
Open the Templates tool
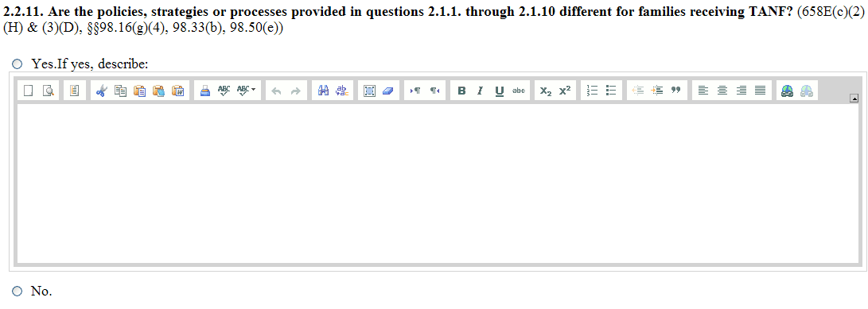pos(74,91)
